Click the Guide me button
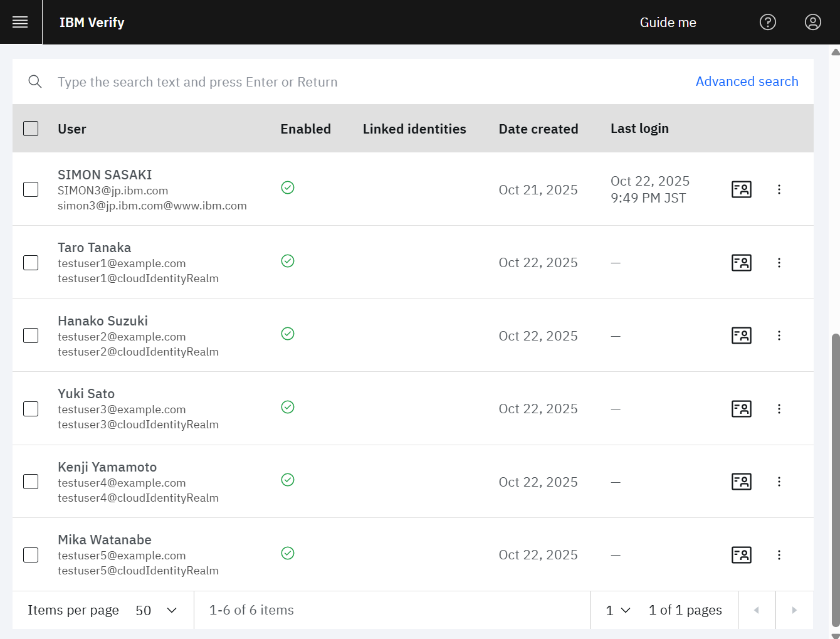Viewport: 840px width, 639px height. [x=668, y=23]
